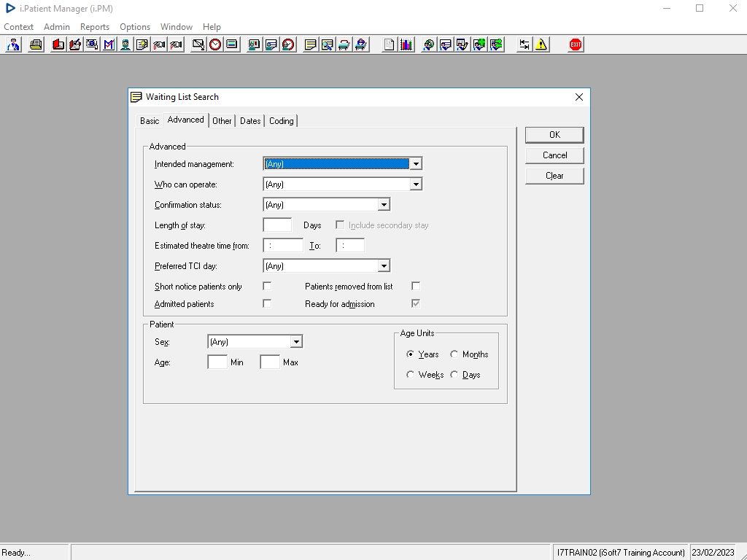Click the theatre time To field
The image size is (747, 560).
(350, 246)
